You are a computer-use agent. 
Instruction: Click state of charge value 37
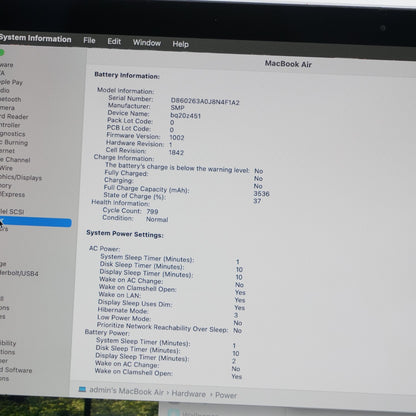click(257, 201)
